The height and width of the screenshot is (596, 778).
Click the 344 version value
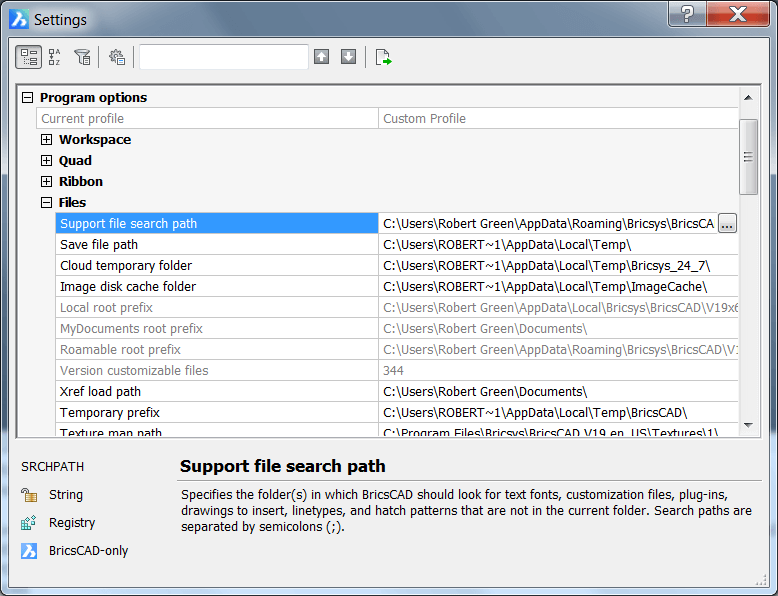point(393,370)
